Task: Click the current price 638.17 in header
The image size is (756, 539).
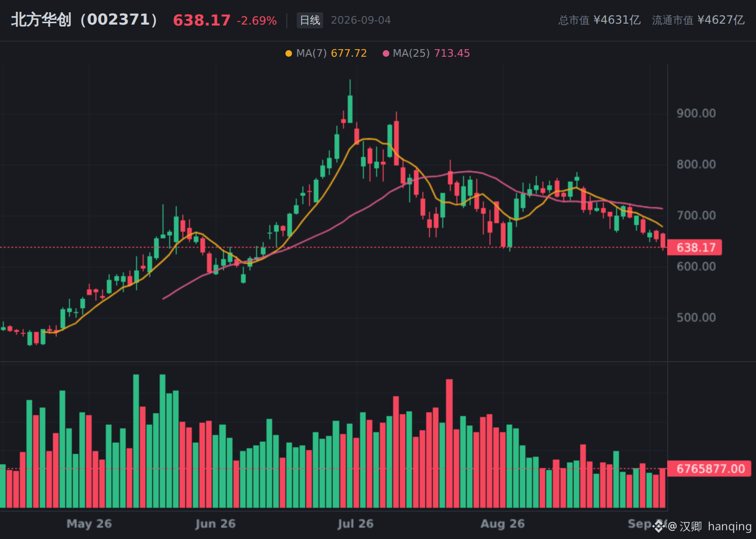Action: pos(202,20)
